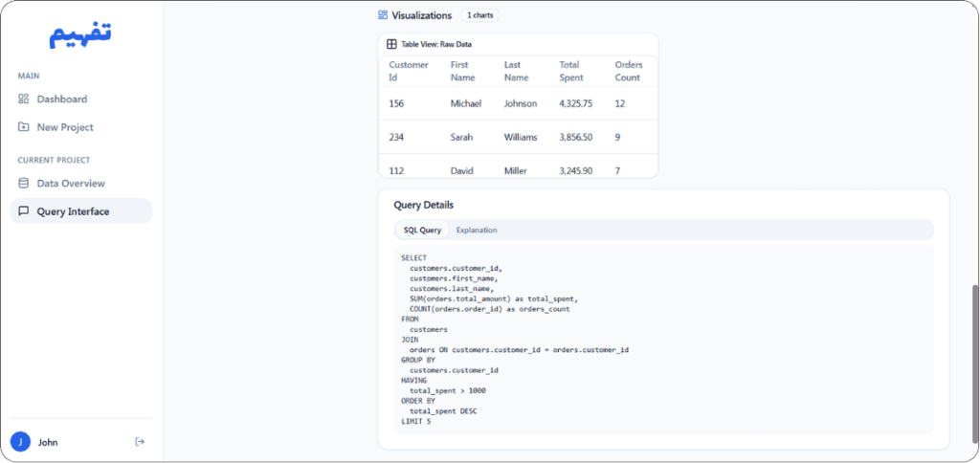The width and height of the screenshot is (980, 463).
Task: Click the Customer Id column header
Action: 409,71
